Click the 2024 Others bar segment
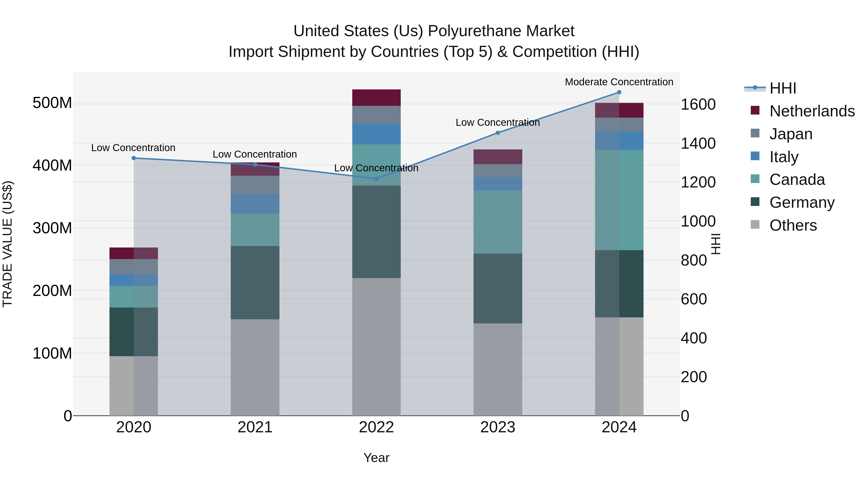 [619, 366]
